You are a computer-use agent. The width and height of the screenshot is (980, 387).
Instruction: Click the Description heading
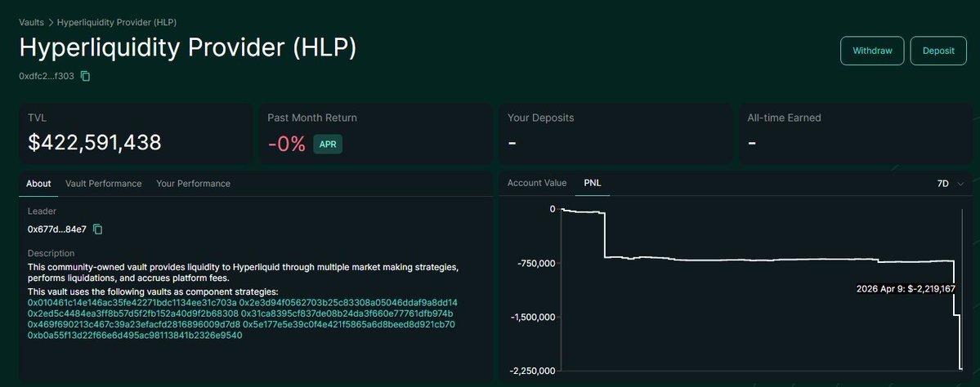[x=51, y=253]
